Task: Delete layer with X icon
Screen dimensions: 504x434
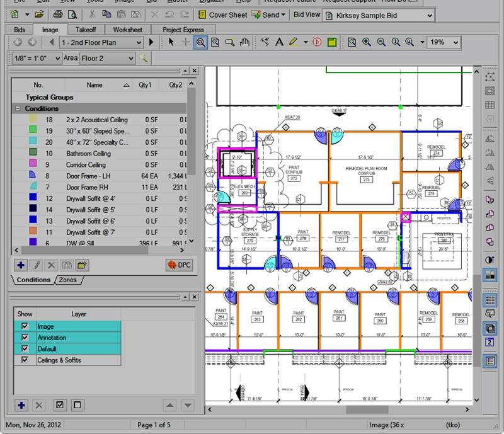Action: tap(39, 405)
